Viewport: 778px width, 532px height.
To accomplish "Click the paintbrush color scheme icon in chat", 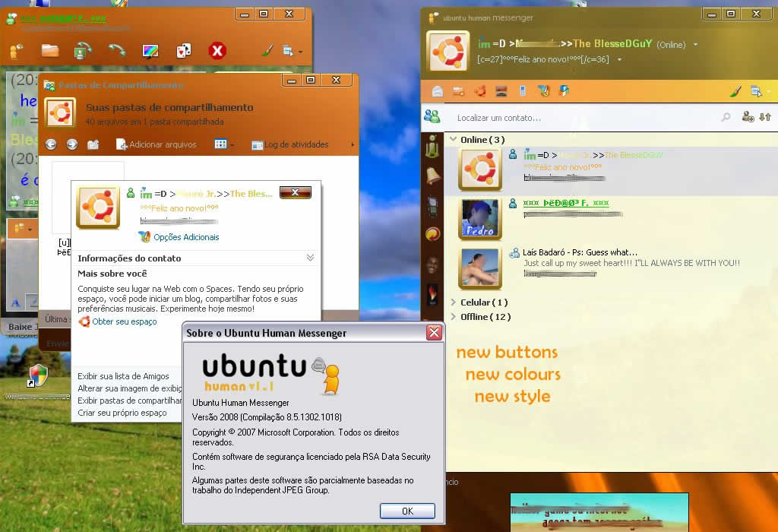I will (267, 50).
